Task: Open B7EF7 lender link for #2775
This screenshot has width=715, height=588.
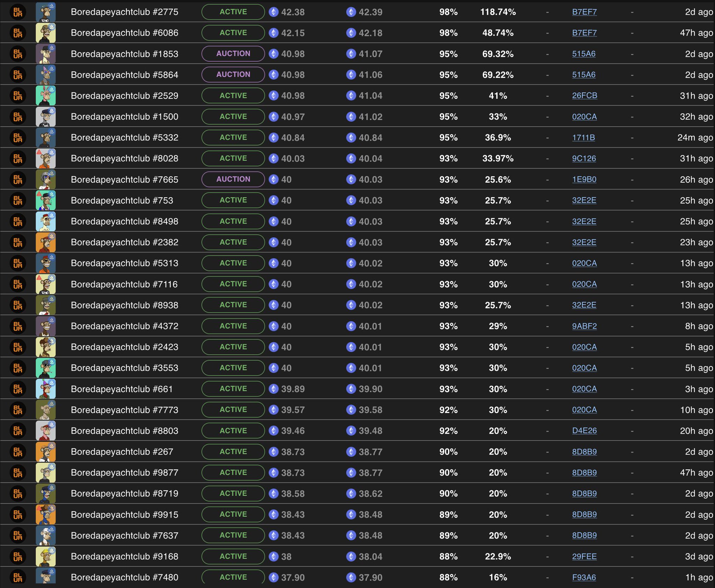Action: (x=584, y=12)
